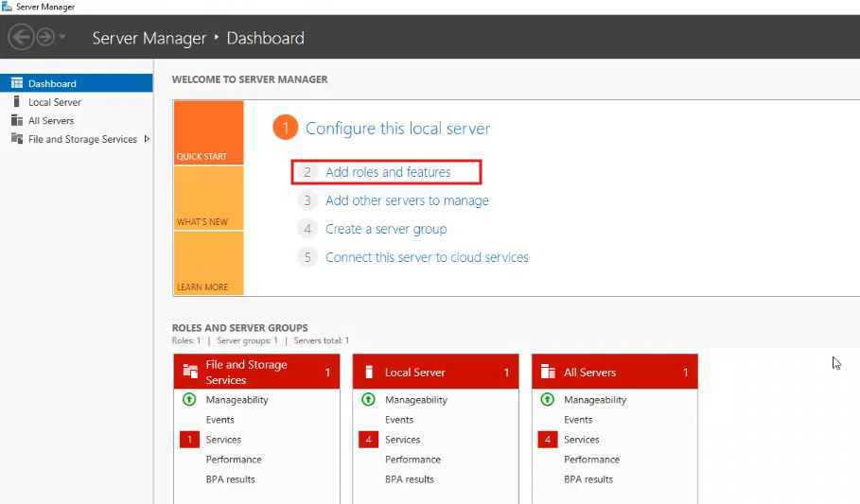The height and width of the screenshot is (504, 860).
Task: Click the 'Servers total: 1' summary text
Action: coord(322,340)
